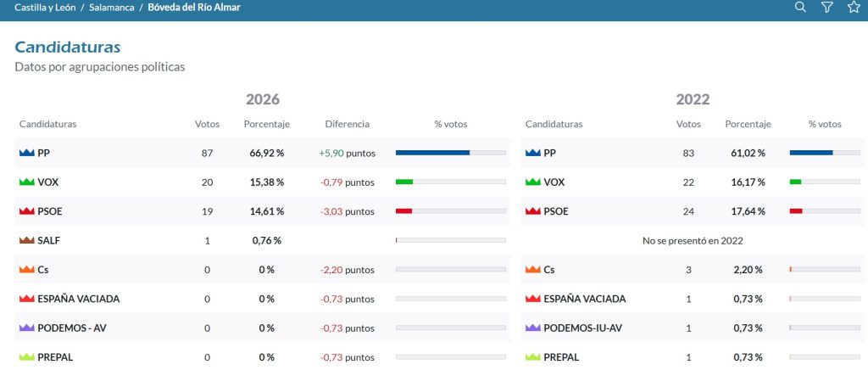The width and height of the screenshot is (868, 370).
Task: Click the Diferencia column header
Action: tap(347, 124)
